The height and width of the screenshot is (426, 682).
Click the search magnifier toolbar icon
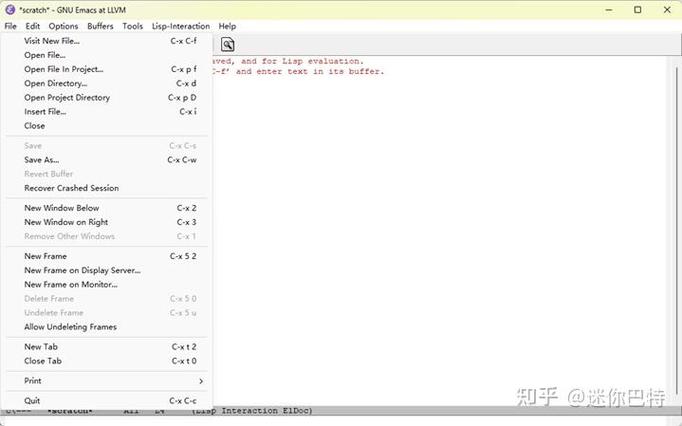click(x=227, y=44)
